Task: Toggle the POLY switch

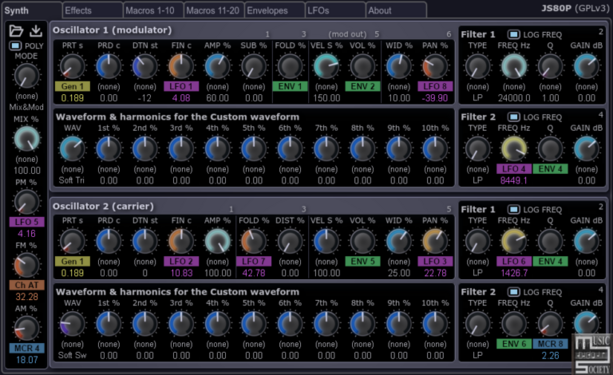Action: click(15, 46)
